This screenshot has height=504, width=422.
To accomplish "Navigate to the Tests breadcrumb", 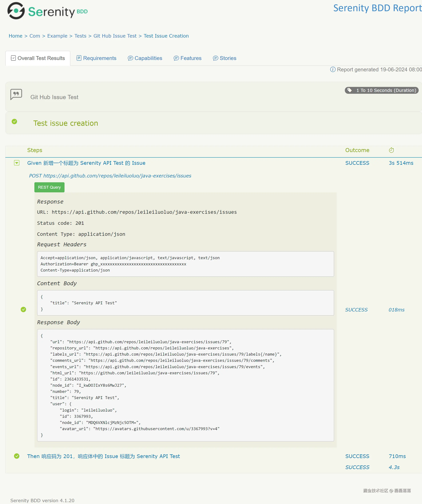I will [80, 36].
